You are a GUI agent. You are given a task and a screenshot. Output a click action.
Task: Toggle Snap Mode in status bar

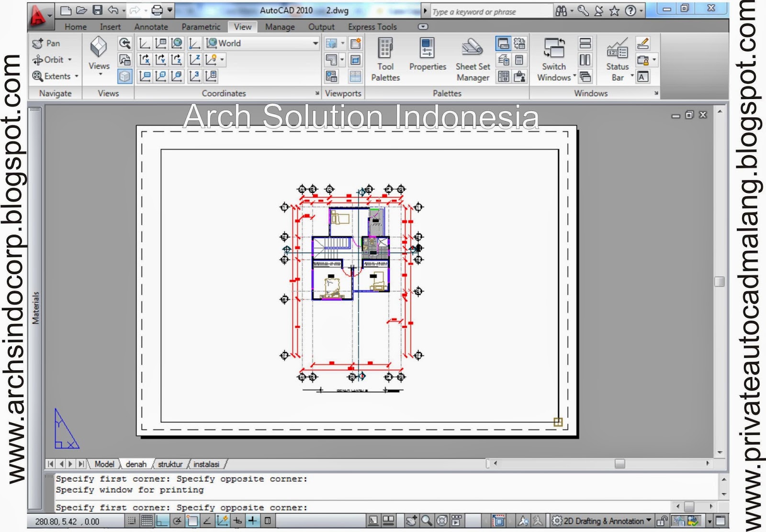[132, 521]
